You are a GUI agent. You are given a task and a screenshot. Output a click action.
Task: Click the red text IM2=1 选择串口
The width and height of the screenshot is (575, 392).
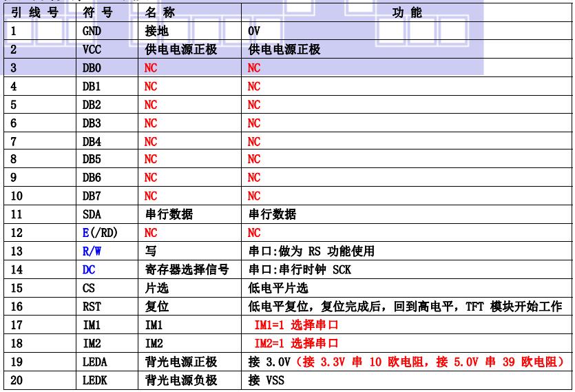click(x=296, y=342)
